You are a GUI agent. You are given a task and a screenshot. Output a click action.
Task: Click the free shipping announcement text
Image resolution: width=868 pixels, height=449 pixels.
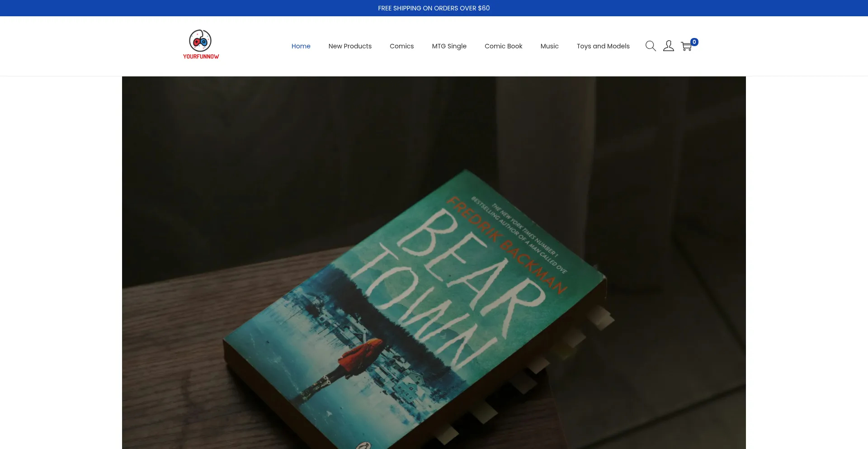(434, 8)
